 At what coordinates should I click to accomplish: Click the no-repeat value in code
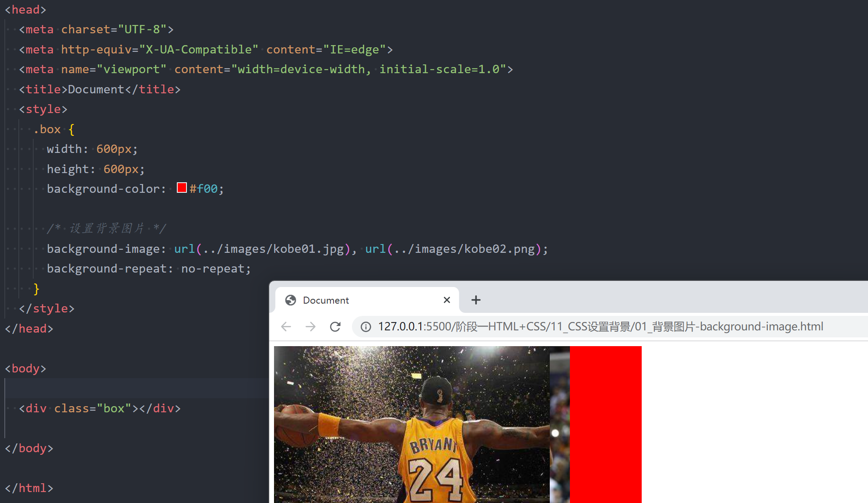[x=213, y=269]
